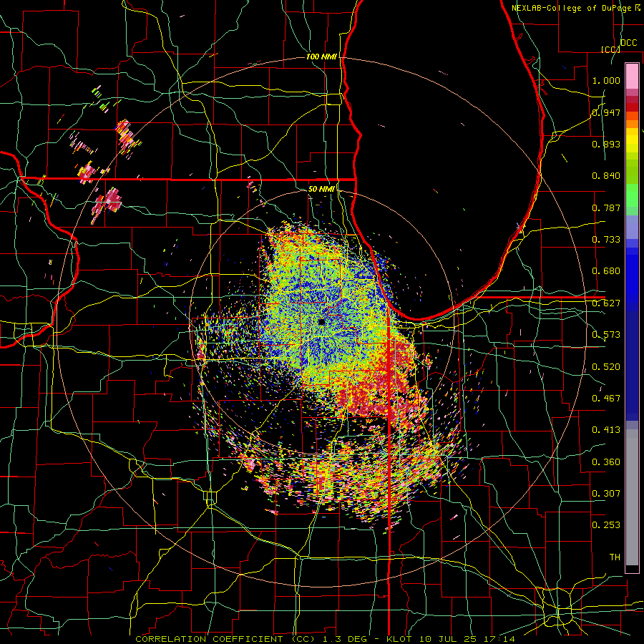Select the 0.947 scale value

606,112
